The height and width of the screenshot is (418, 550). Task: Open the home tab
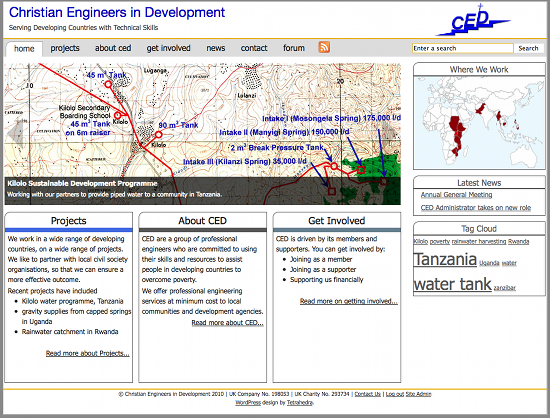click(x=24, y=49)
